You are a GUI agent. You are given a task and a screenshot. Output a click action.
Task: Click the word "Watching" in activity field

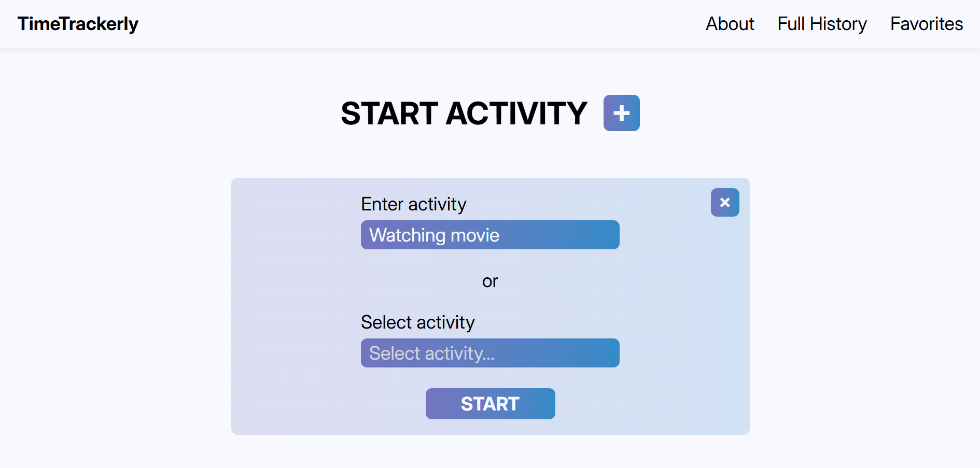coord(408,235)
